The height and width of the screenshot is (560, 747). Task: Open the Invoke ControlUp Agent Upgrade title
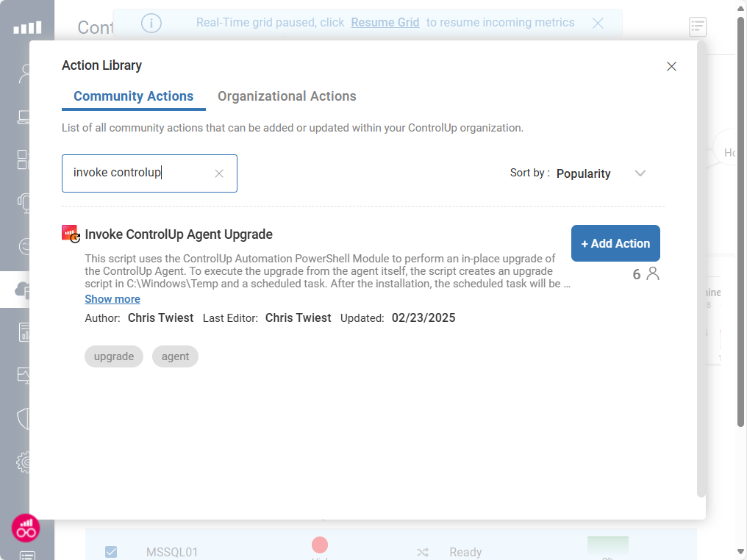tap(179, 234)
